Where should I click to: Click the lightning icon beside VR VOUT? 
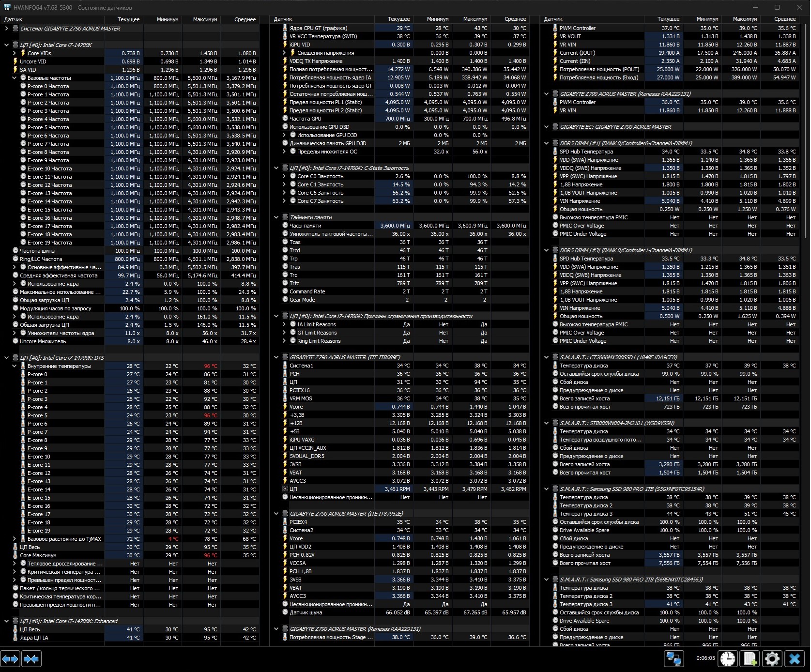(x=555, y=36)
